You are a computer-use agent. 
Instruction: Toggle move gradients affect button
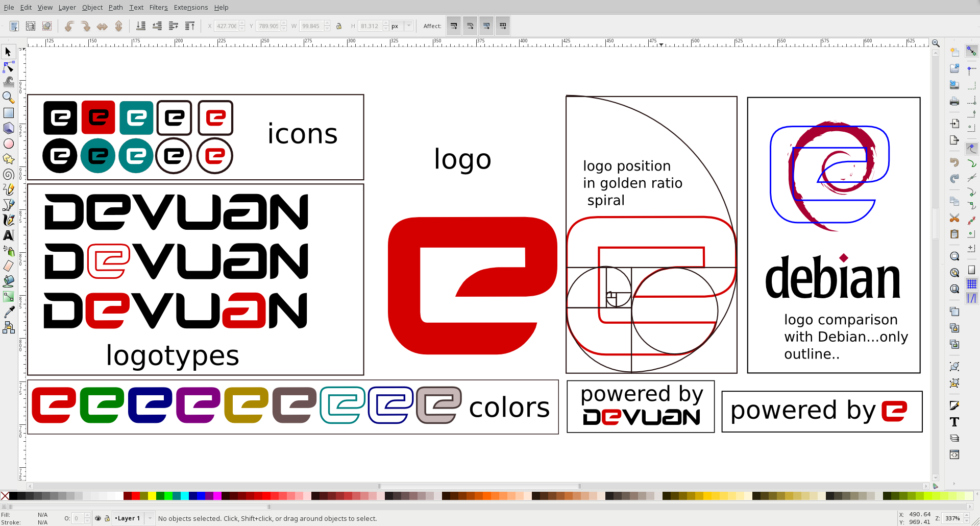click(486, 26)
